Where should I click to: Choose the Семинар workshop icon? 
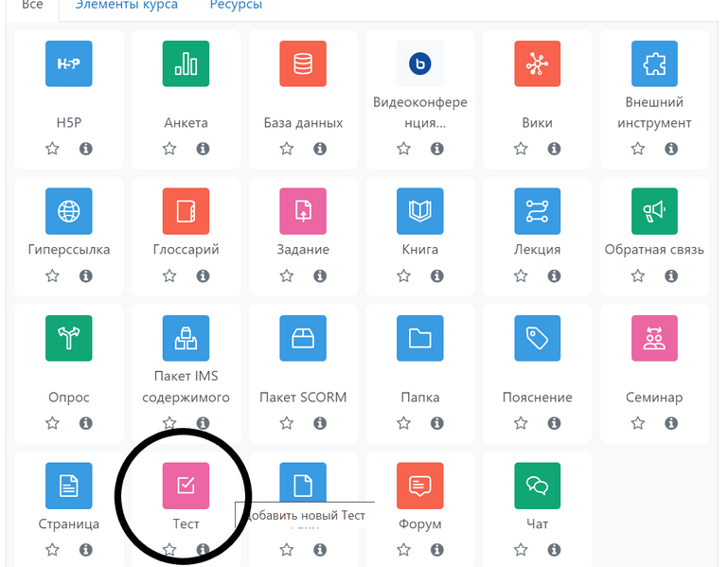[x=654, y=339]
